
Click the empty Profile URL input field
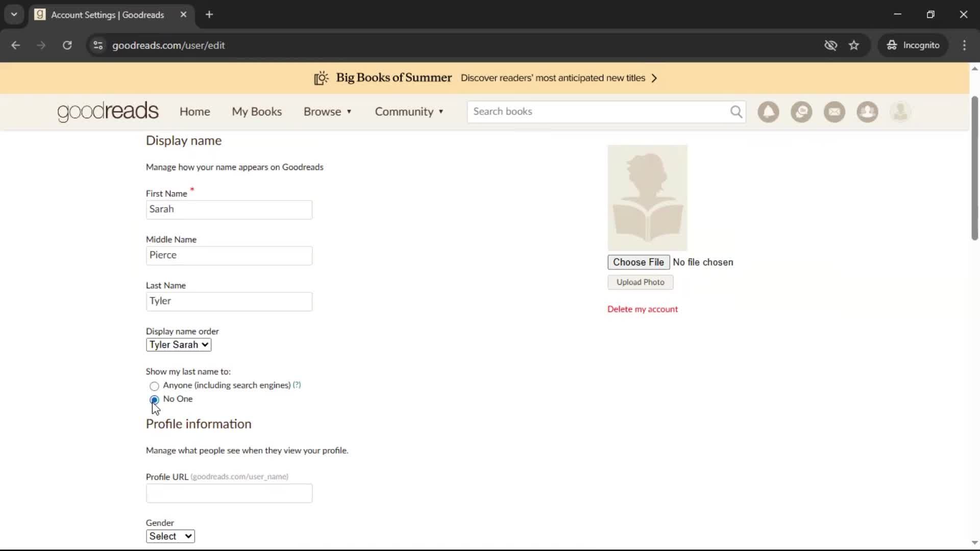click(x=229, y=493)
